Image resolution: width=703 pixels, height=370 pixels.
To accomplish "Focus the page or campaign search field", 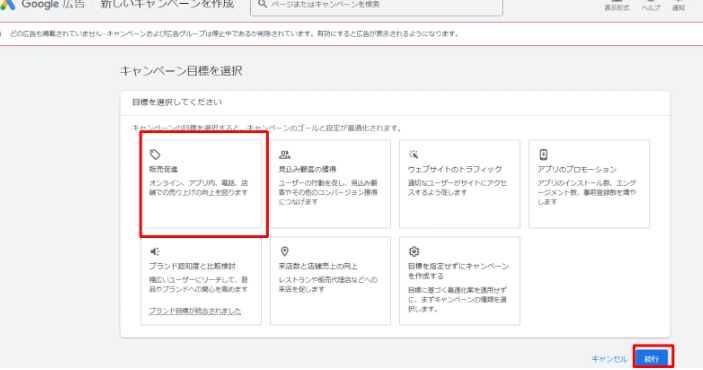I will pyautogui.click(x=377, y=5).
